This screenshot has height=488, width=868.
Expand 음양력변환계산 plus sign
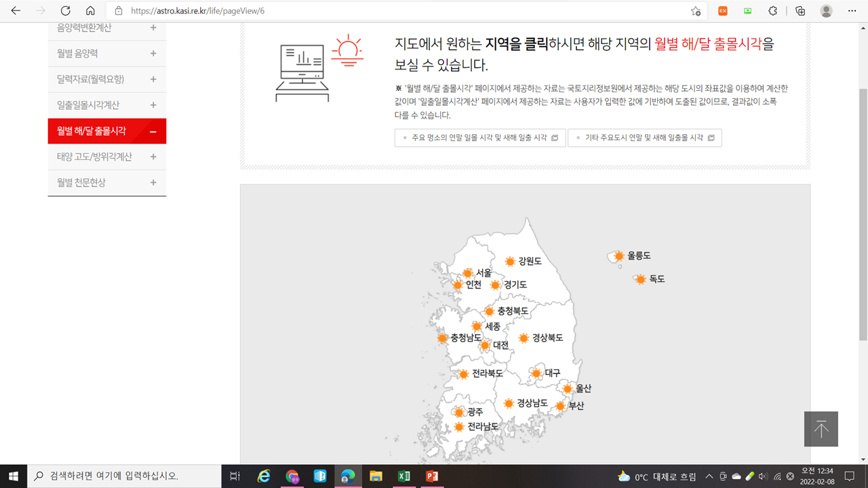tap(153, 28)
